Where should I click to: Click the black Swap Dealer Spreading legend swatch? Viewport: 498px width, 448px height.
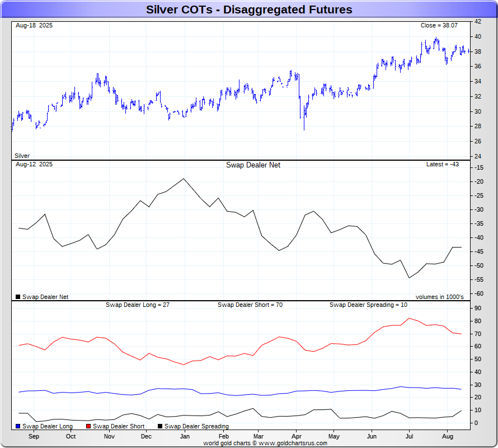coord(160,426)
